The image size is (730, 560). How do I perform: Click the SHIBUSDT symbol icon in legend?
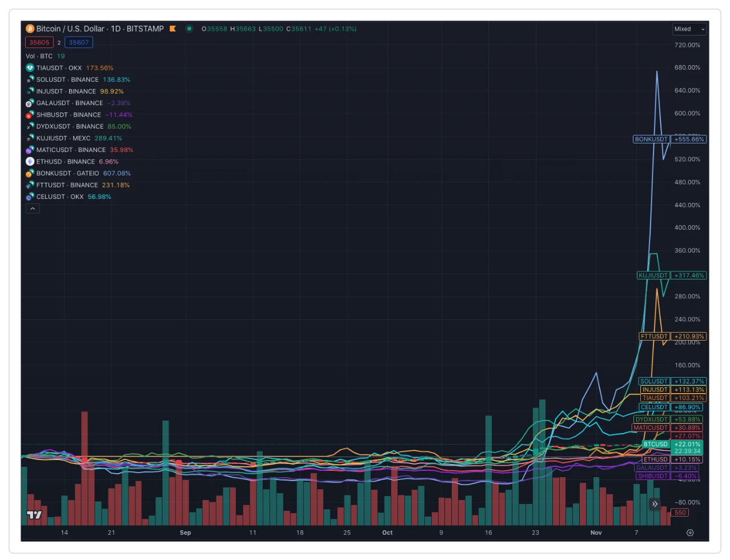tap(30, 115)
